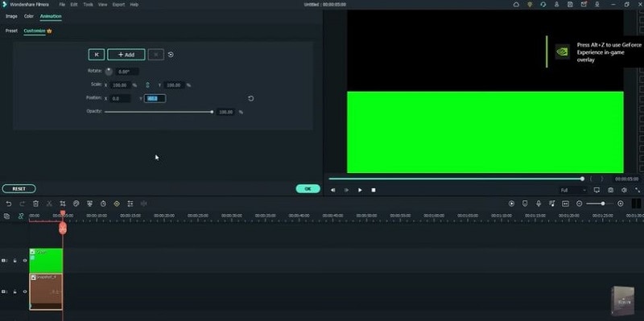Zoom in the timeline with plus icon

pyautogui.click(x=620, y=204)
